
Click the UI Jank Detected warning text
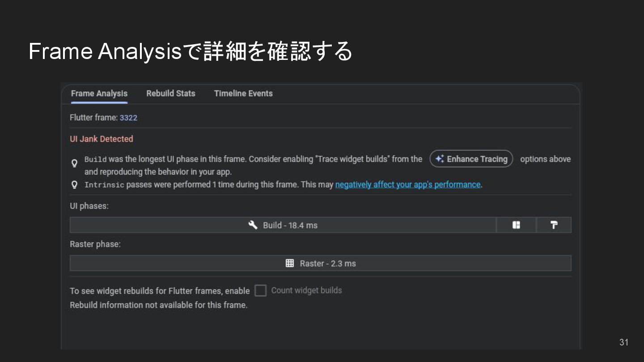[x=102, y=139]
